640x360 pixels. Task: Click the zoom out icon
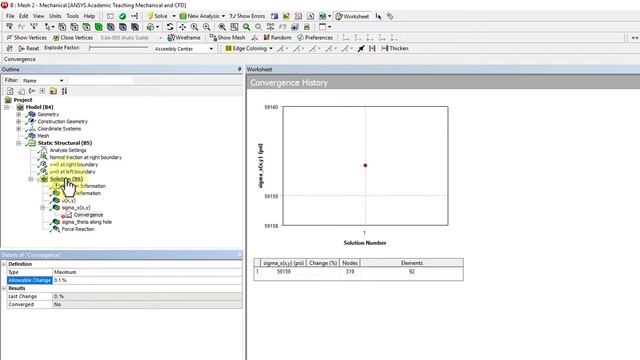coord(207,27)
